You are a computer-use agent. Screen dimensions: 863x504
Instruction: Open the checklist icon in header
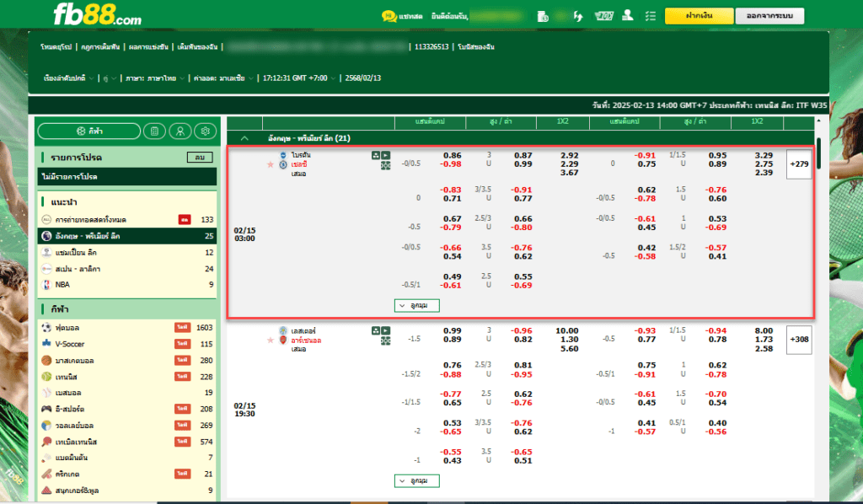pos(651,17)
